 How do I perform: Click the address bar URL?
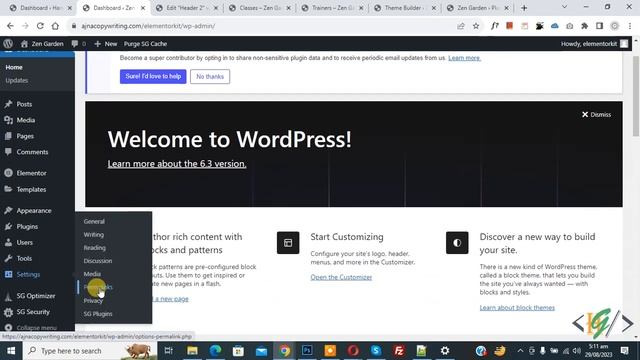148,26
